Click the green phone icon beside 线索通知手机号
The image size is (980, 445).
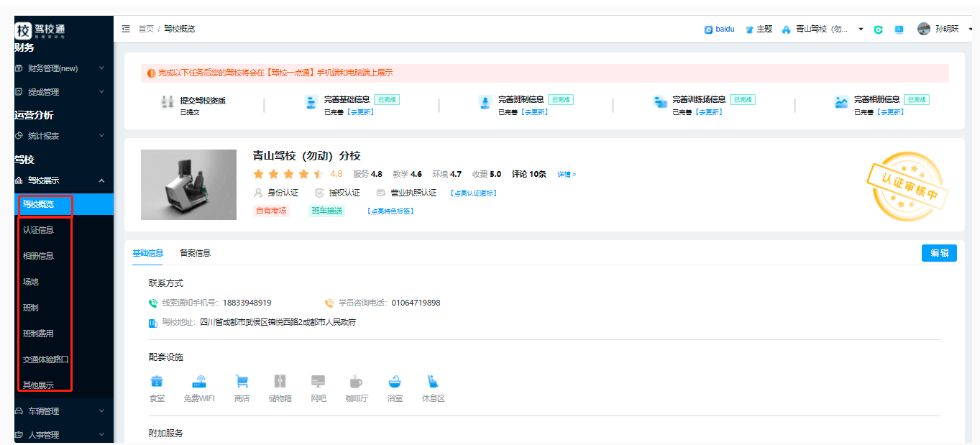tap(153, 303)
